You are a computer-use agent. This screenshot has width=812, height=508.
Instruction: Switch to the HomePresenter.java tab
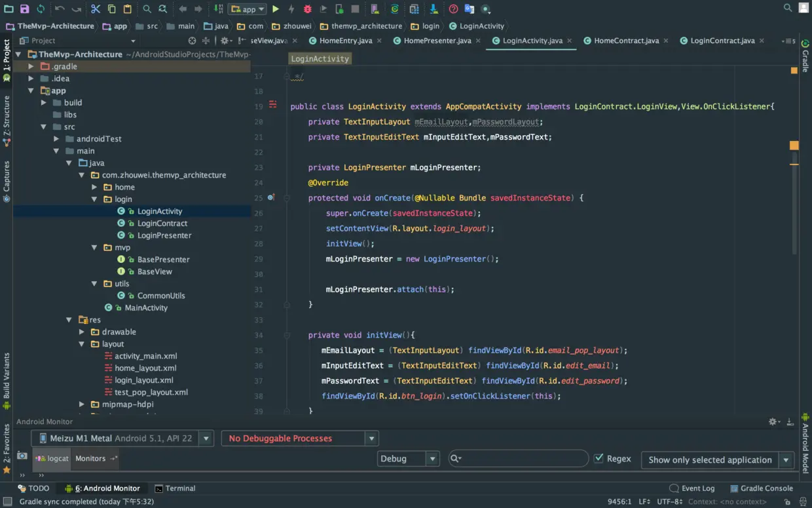[x=437, y=41]
